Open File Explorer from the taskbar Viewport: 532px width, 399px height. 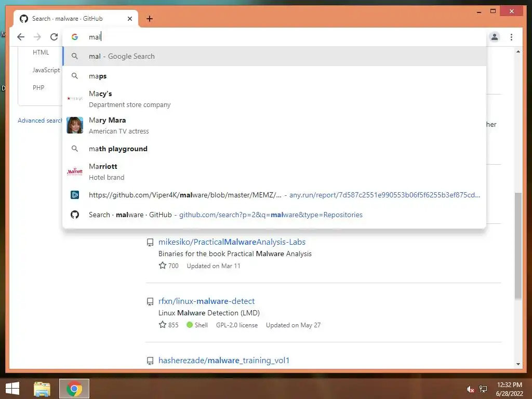pyautogui.click(x=42, y=389)
